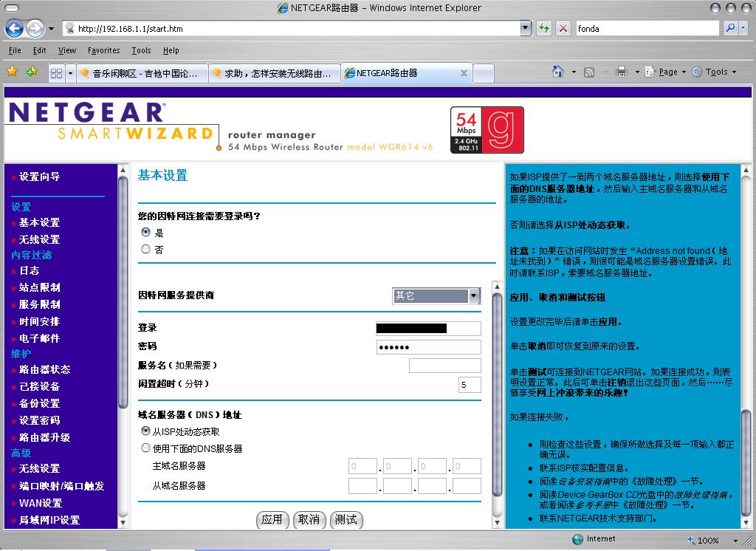Open 日志 in the sidebar
Image resolution: width=756 pixels, height=551 pixels.
(x=30, y=270)
